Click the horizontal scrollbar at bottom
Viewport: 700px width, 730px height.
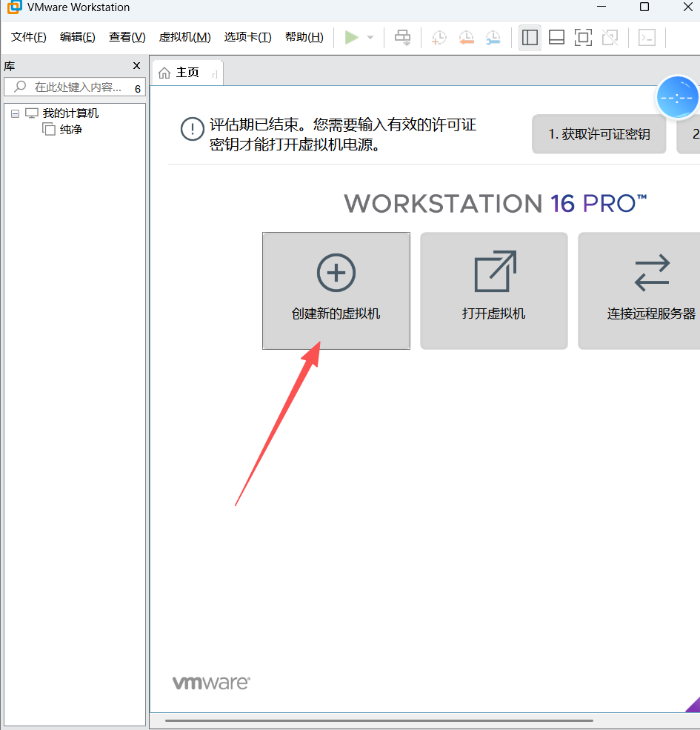click(x=379, y=720)
